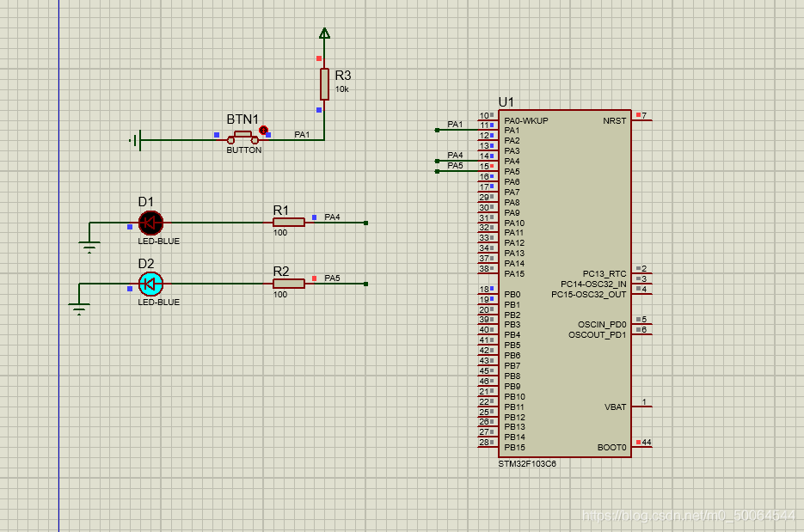This screenshot has height=532, width=804.
Task: Click the ground symbol below D1
Action: tap(89, 247)
